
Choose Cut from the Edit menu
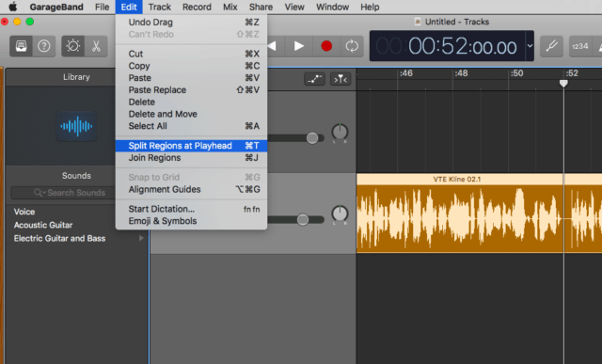click(191, 54)
